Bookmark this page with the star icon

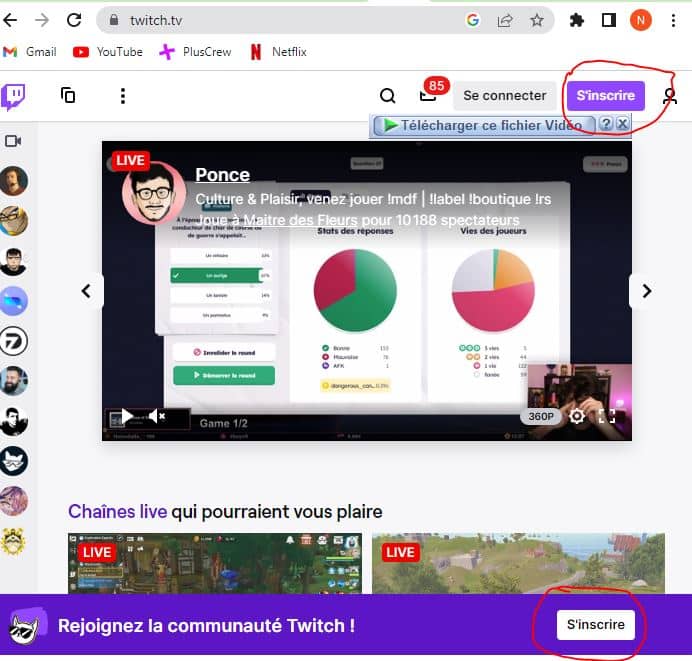537,20
